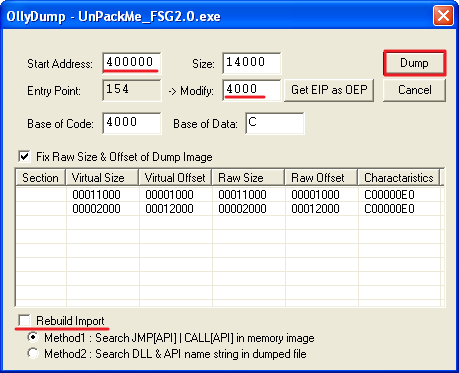The height and width of the screenshot is (373, 459).
Task: Focus the Base of Code field
Action: pyautogui.click(x=132, y=123)
